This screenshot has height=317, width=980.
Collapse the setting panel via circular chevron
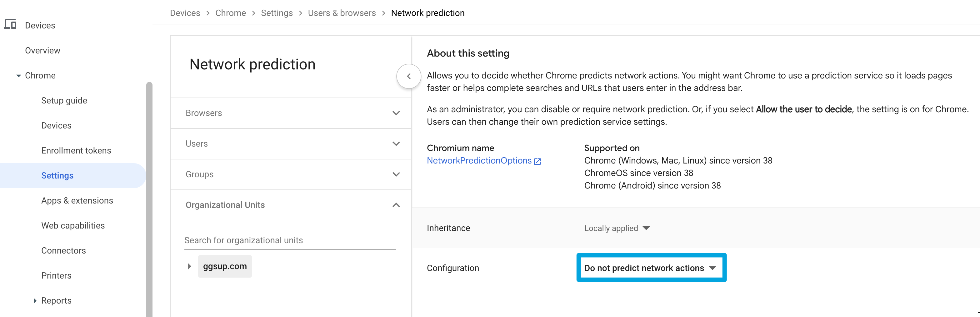coord(408,76)
